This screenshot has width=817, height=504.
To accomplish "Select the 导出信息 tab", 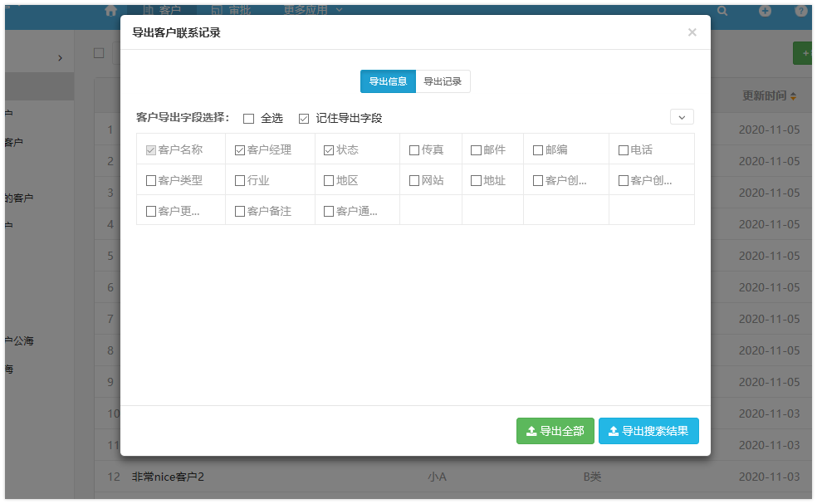I will click(x=388, y=81).
